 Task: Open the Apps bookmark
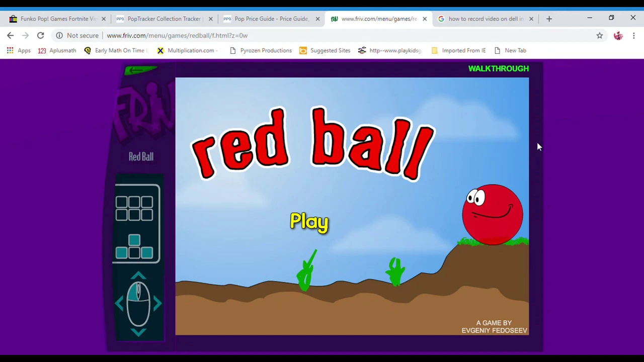pos(19,50)
